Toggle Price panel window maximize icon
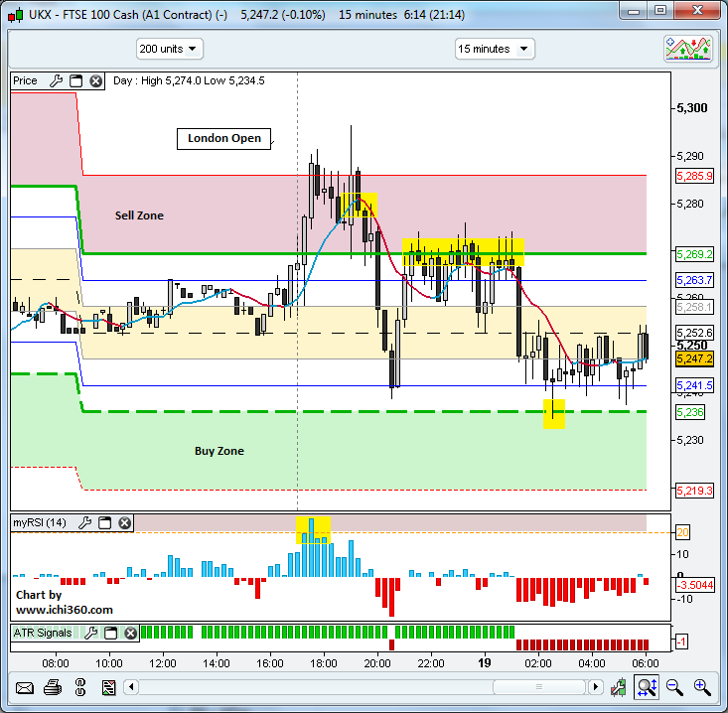The height and width of the screenshot is (713, 728). [x=75, y=81]
